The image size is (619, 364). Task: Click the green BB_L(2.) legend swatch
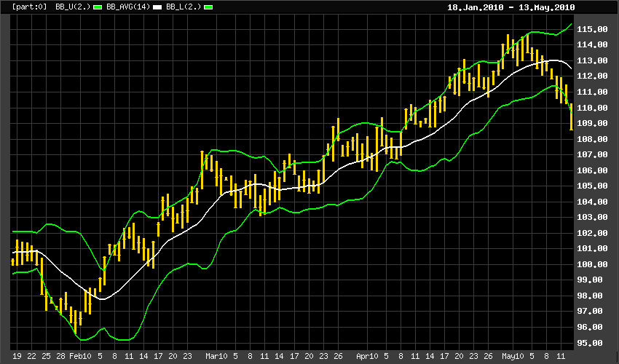pos(209,7)
